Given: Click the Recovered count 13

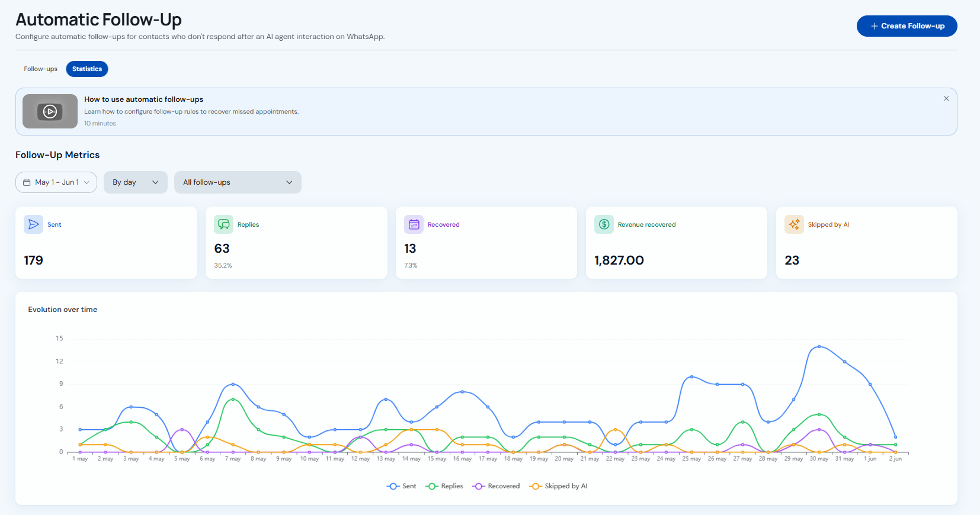Looking at the screenshot, I should [x=411, y=249].
